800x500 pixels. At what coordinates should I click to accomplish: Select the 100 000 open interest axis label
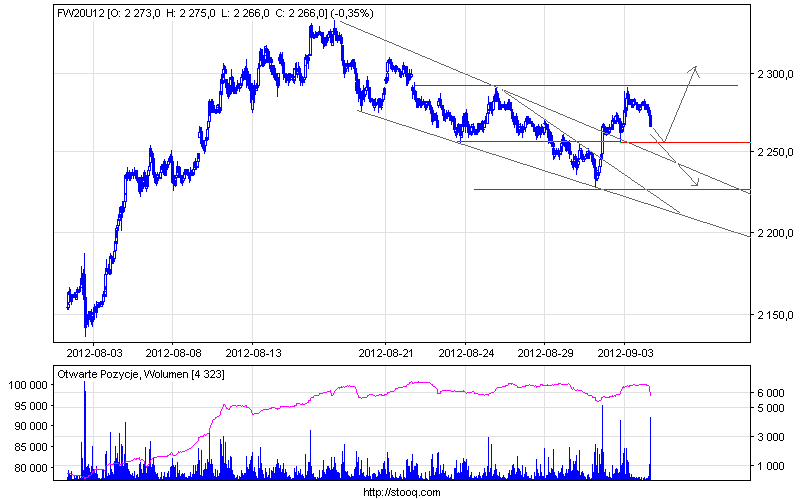coord(28,385)
